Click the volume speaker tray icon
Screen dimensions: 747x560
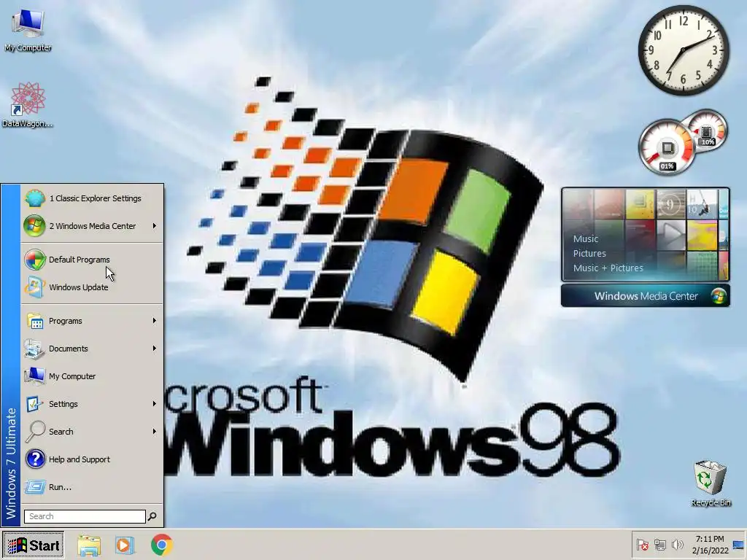pos(677,545)
